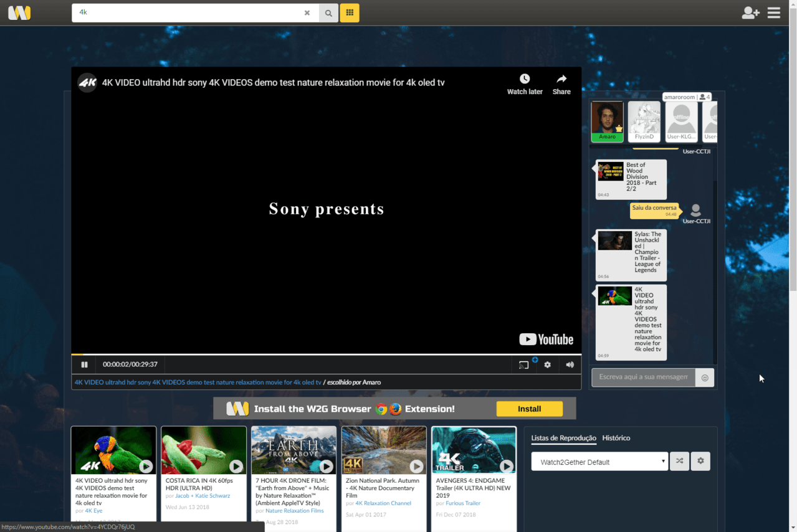Click Sylas The Unshackled chat entry
Viewport: 797px width, 532px height.
[x=631, y=255]
